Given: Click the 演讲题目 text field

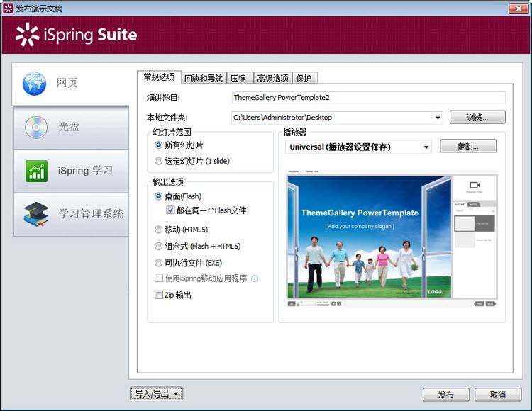Looking at the screenshot, I should tap(368, 98).
